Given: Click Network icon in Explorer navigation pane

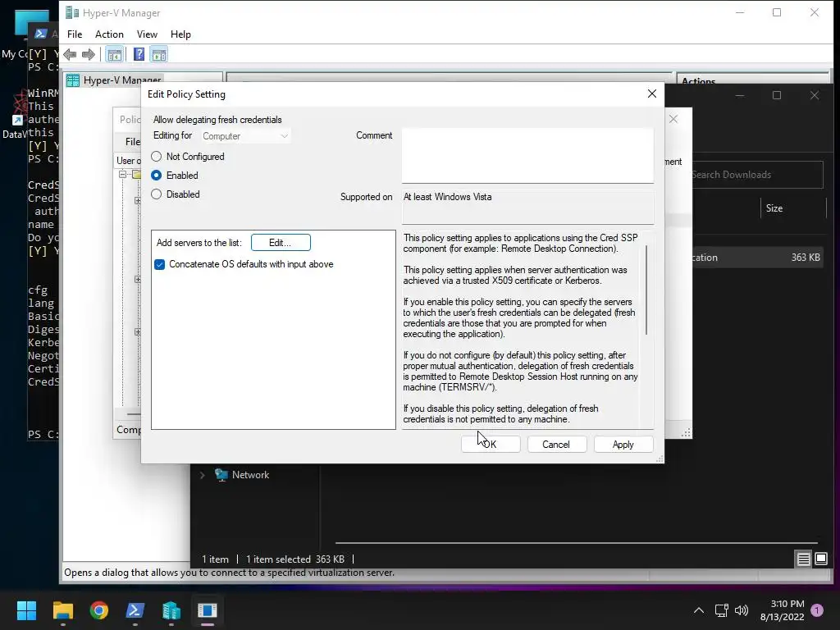Looking at the screenshot, I should (221, 475).
